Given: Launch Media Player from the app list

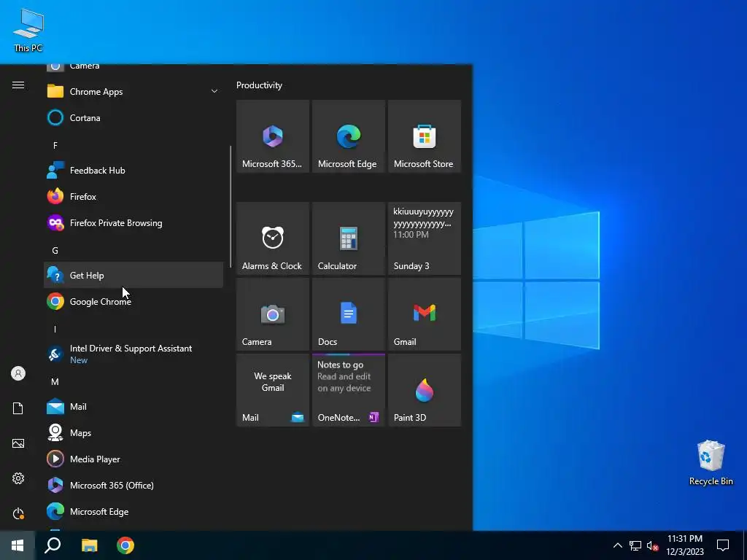Looking at the screenshot, I should [133, 459].
